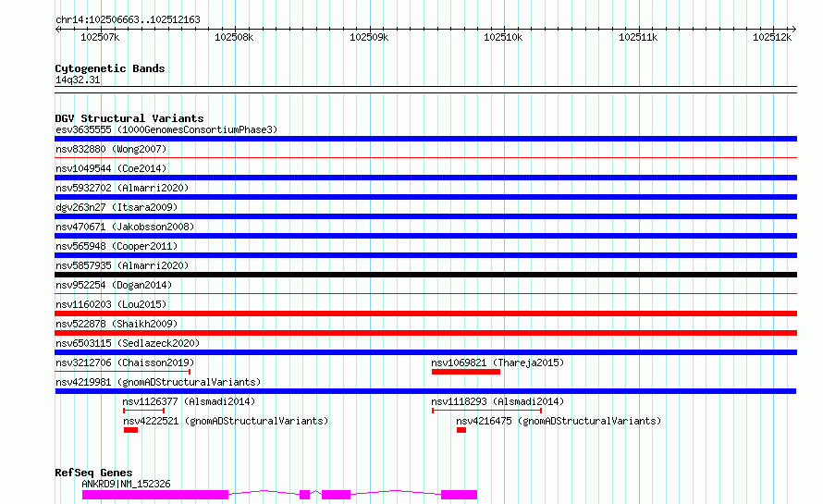Click nsv952254 (Dogan2014) label
The width and height of the screenshot is (823, 504).
[114, 285]
